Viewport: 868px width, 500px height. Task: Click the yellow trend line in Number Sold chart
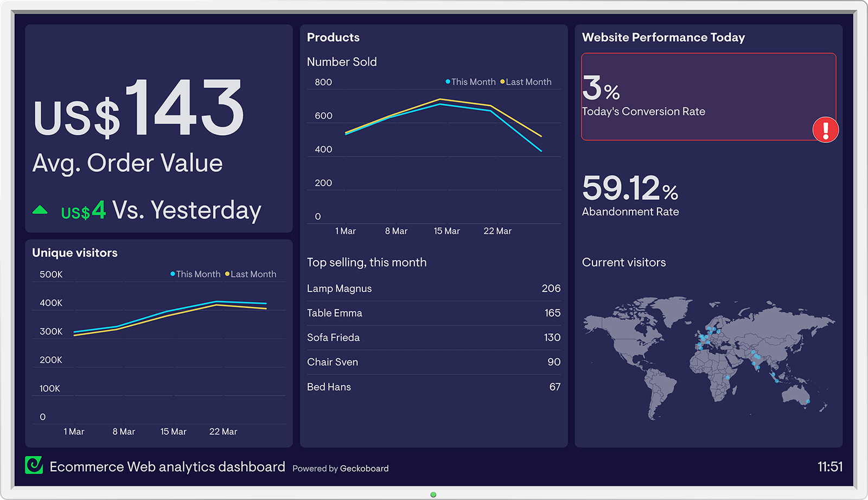tap(439, 99)
